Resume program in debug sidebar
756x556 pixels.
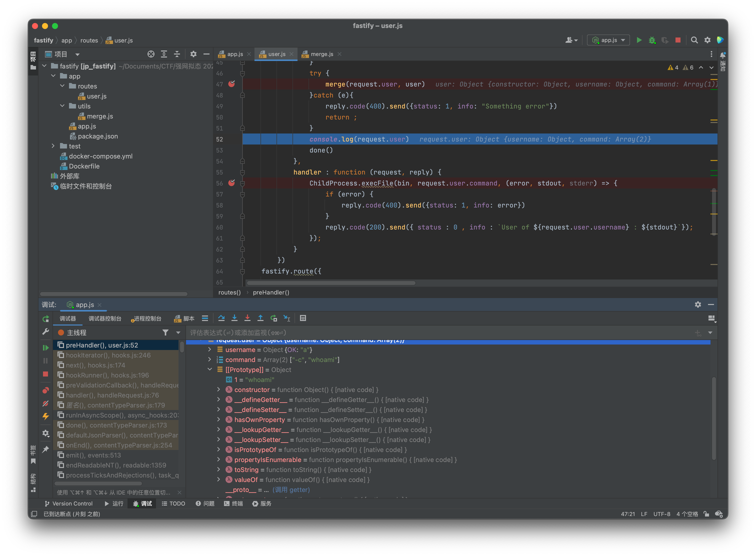click(45, 348)
